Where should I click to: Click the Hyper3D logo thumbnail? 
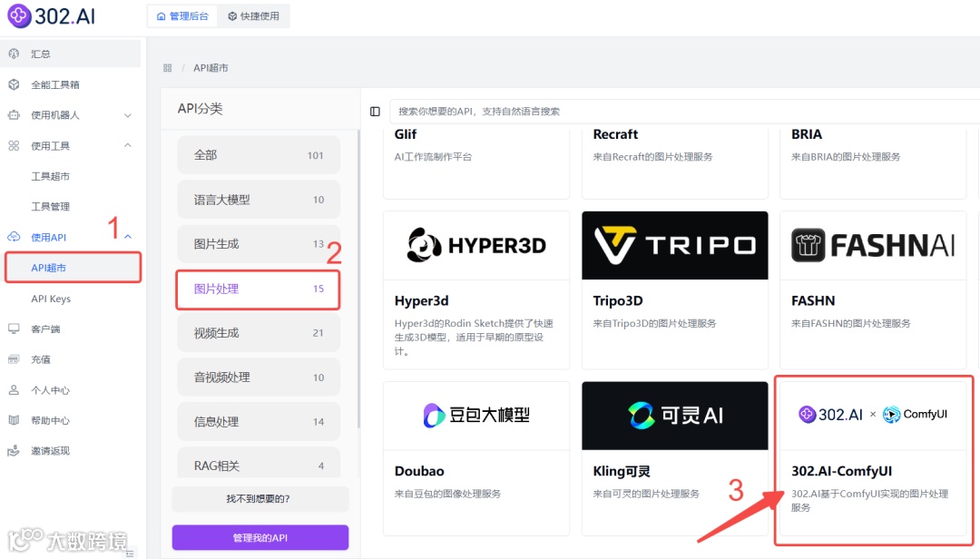[x=476, y=245]
